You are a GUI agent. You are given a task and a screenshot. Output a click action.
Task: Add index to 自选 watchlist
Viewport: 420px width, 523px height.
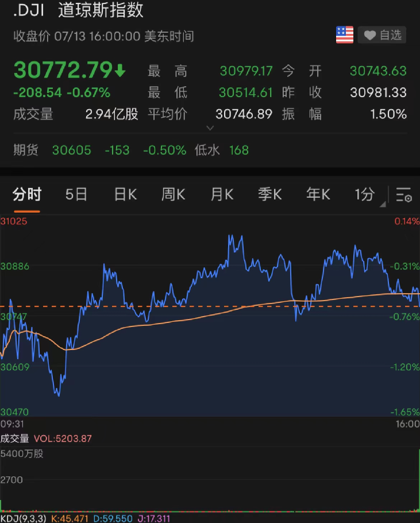point(382,34)
